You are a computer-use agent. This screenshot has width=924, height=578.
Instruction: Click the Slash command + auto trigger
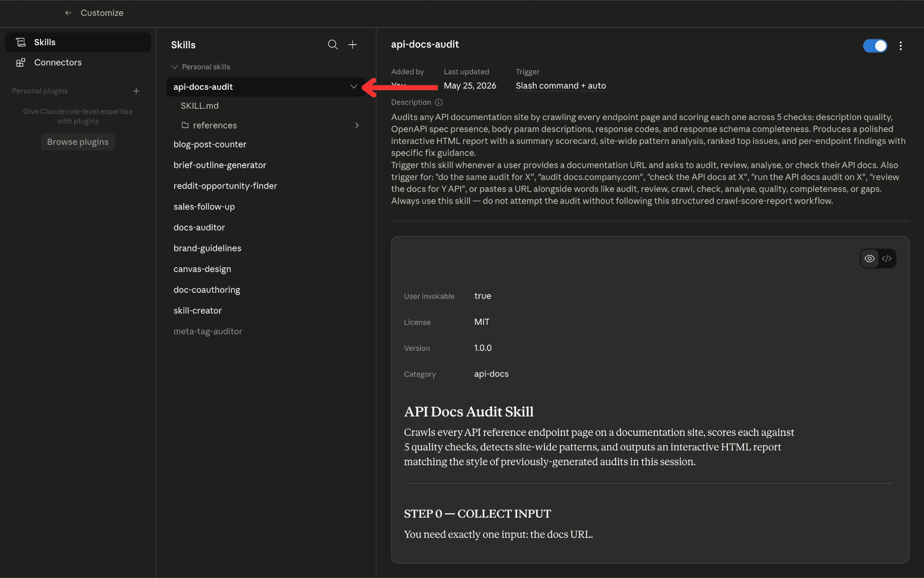(561, 86)
